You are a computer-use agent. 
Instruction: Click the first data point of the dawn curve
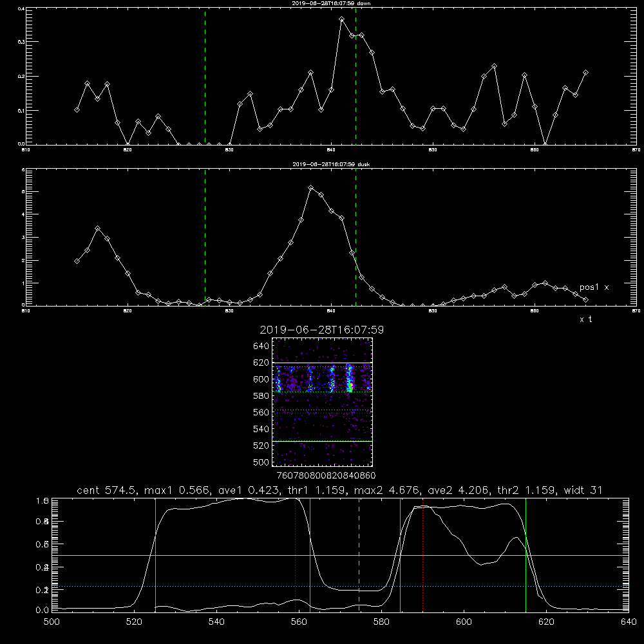(77, 109)
